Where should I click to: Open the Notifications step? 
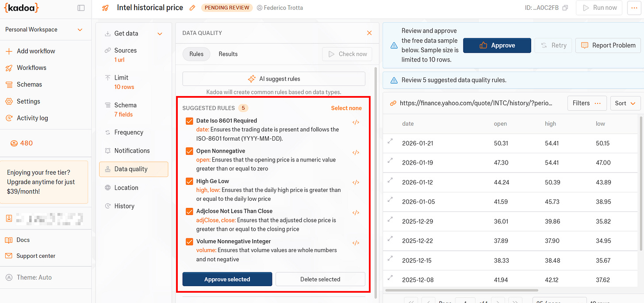[134, 151]
